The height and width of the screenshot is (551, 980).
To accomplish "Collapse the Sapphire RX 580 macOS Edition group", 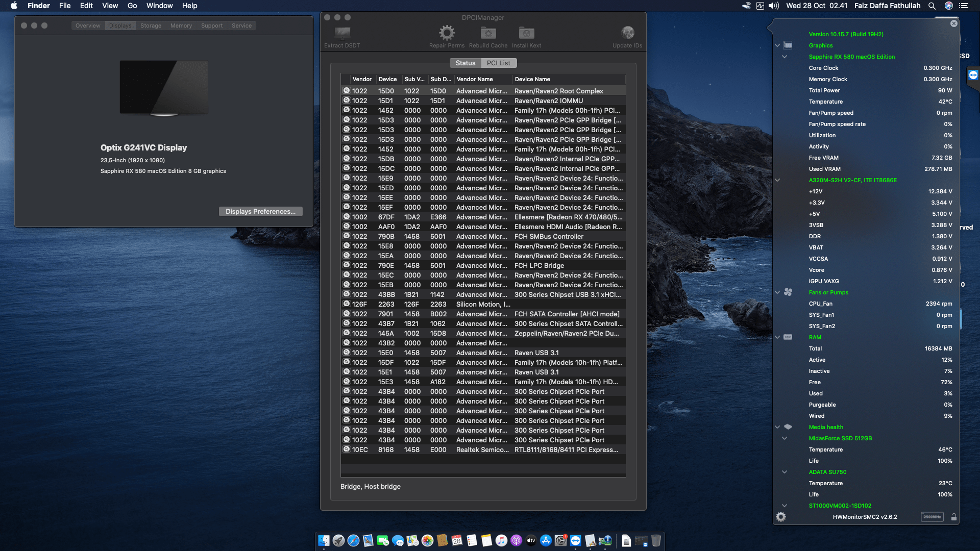I will coord(785,57).
